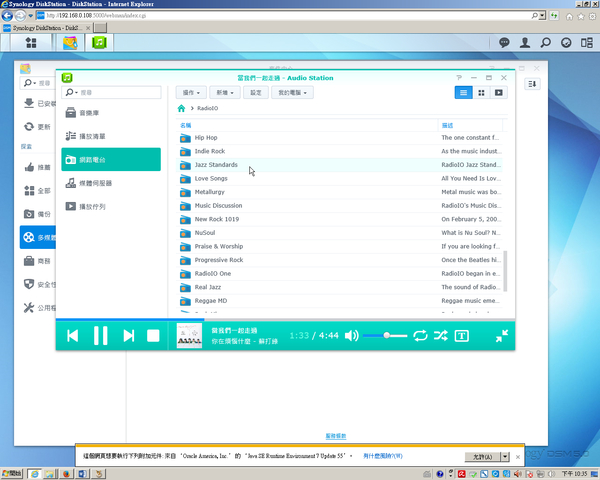Open the DSM main menu grid icon

tap(32, 42)
